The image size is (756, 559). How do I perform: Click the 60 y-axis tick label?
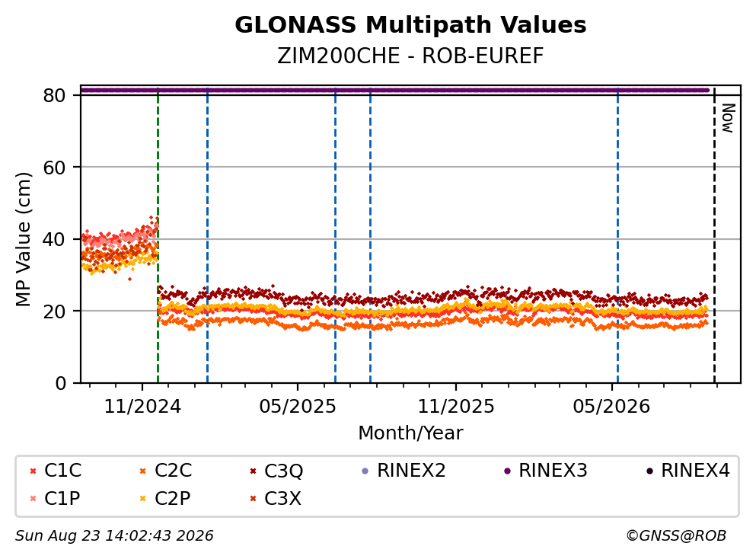55,168
